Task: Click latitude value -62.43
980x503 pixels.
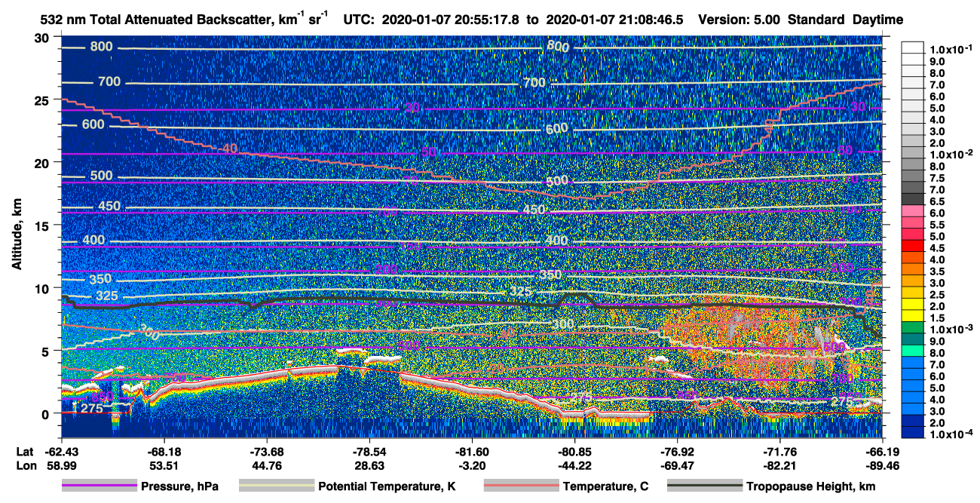Action: pyautogui.click(x=62, y=452)
